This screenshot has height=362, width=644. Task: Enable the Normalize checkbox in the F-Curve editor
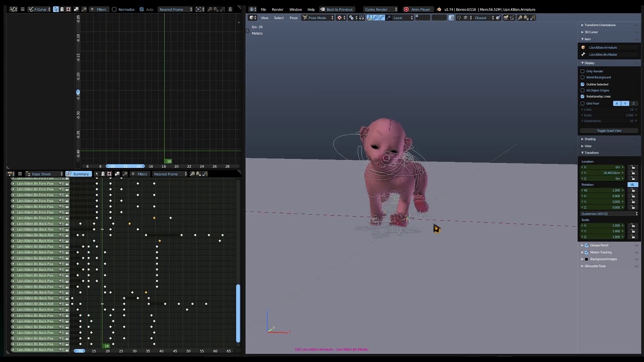coord(115,9)
